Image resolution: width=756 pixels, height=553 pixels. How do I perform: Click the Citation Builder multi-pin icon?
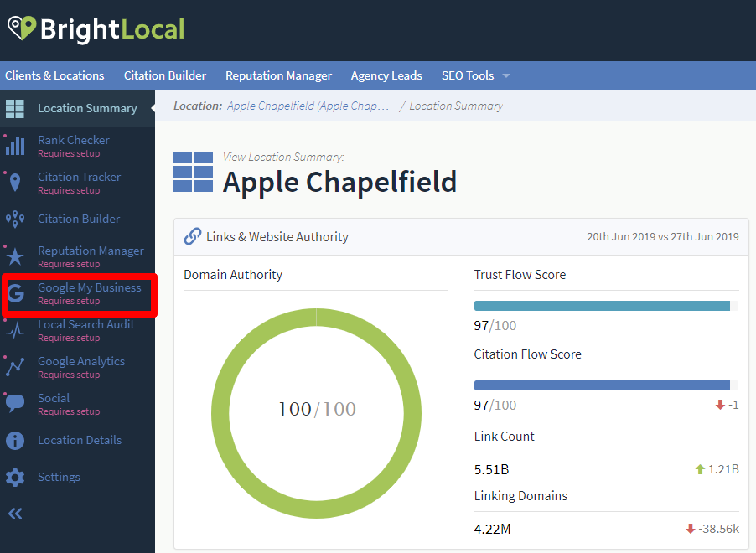point(15,220)
